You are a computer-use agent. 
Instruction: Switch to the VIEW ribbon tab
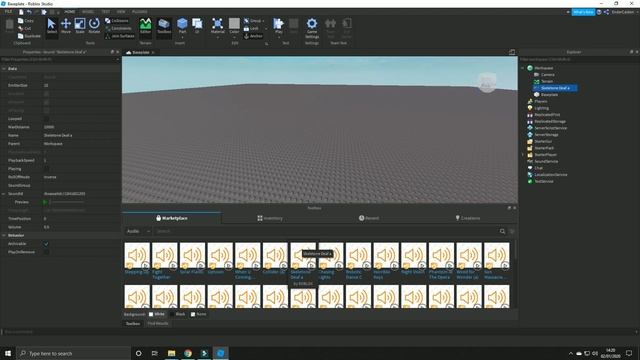pos(121,12)
